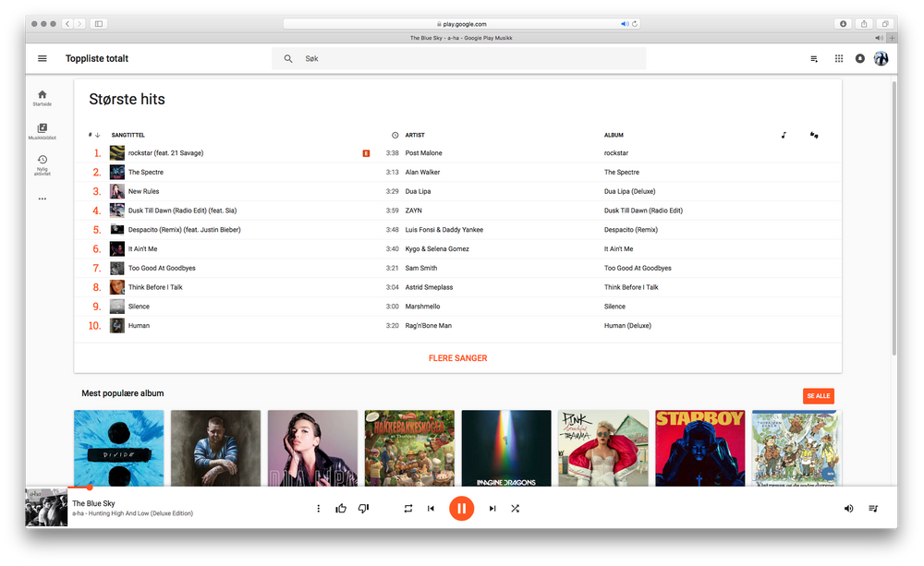Viewport: 924px width, 566px height.
Task: Expand more sidebar options (three dots)
Action: [x=43, y=199]
